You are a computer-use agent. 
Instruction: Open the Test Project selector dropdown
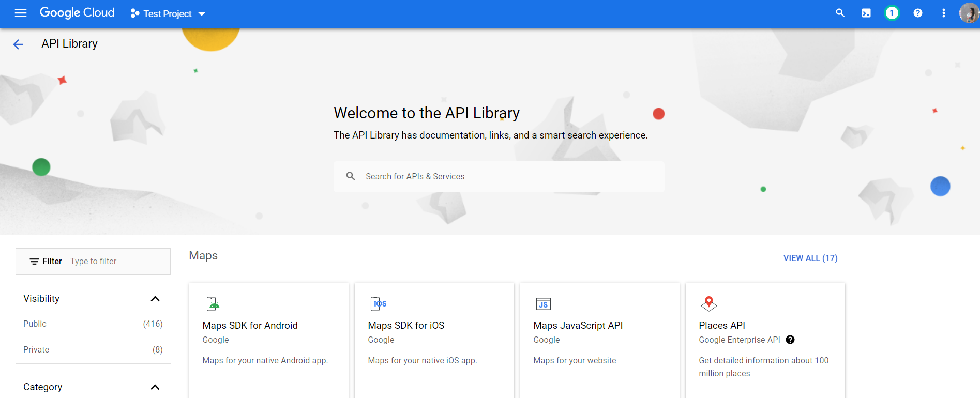[168, 14]
